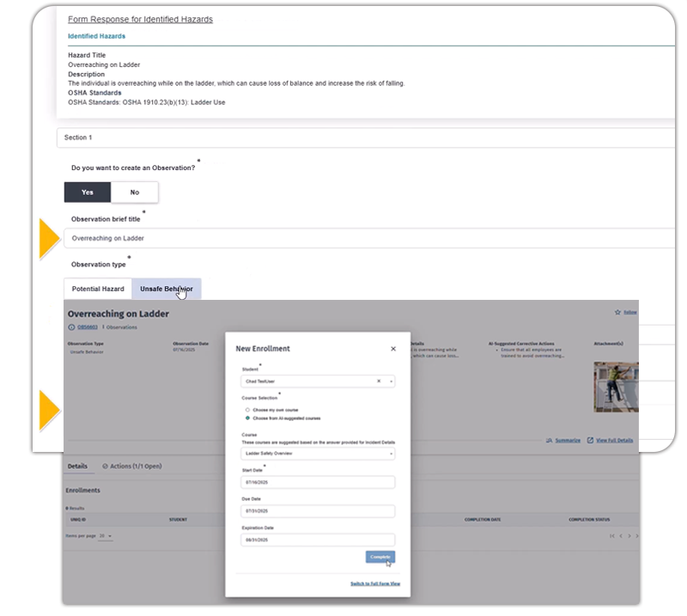The image size is (687, 616).
Task: Click the View Full Details icon
Action: coord(590,440)
